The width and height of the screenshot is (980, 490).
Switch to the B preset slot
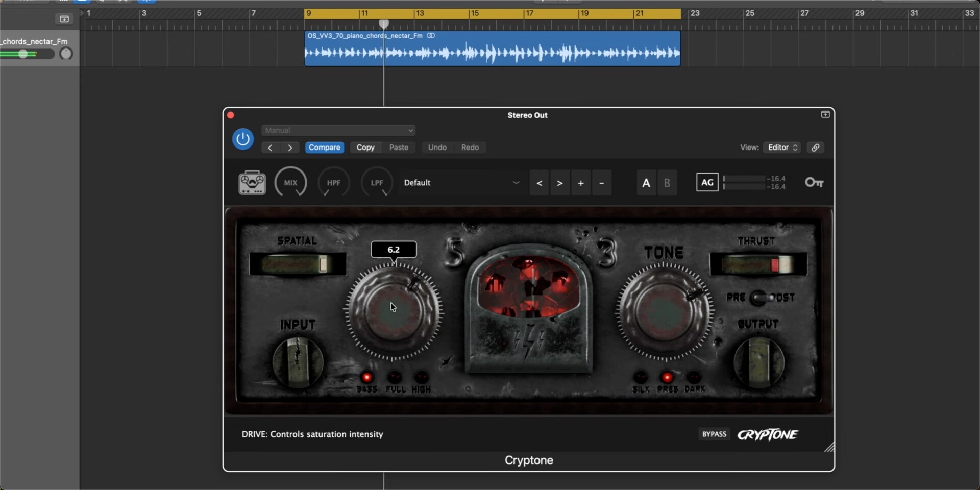667,183
